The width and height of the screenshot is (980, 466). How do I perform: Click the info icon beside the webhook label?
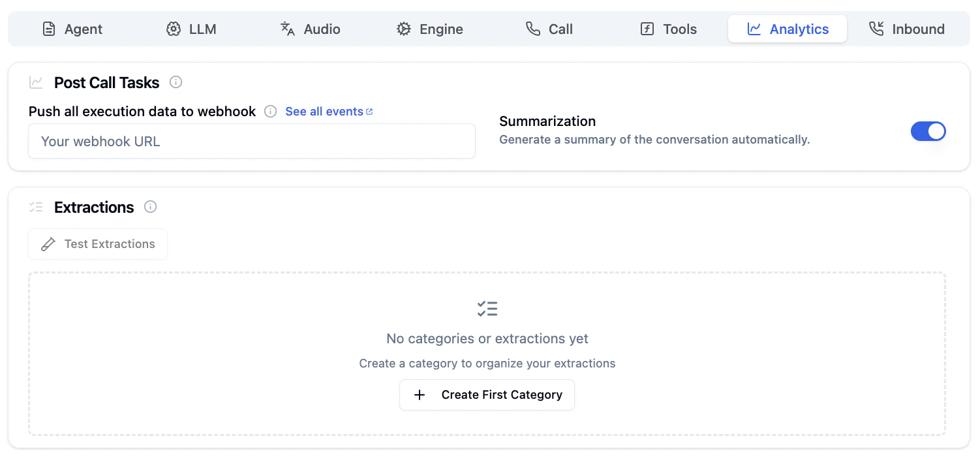click(270, 111)
